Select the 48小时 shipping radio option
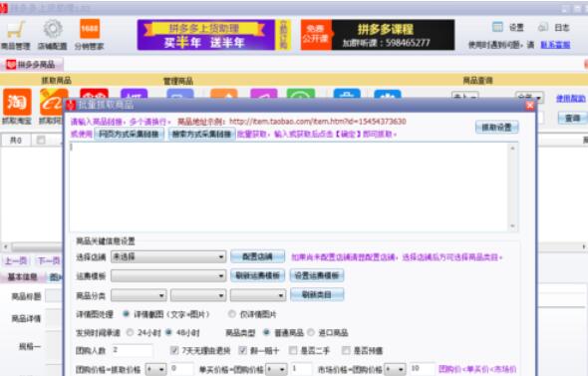588x376 pixels. click(x=168, y=332)
